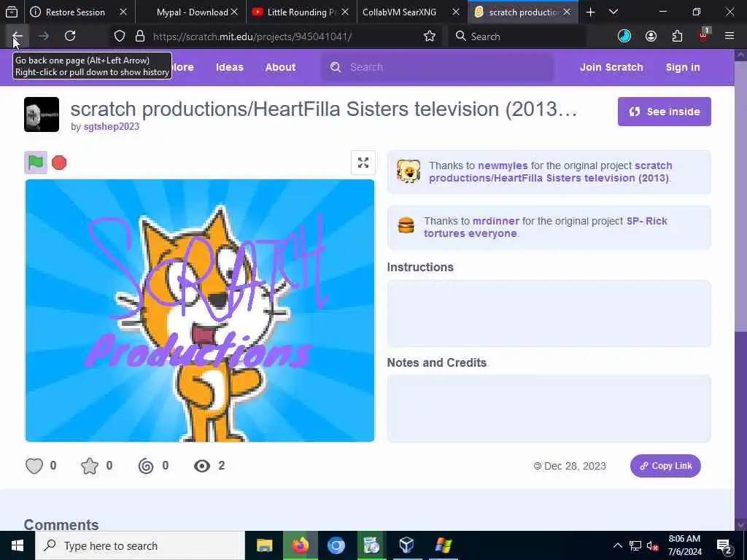This screenshot has width=747, height=560.
Task: Love this project with the heart icon
Action: (34, 466)
